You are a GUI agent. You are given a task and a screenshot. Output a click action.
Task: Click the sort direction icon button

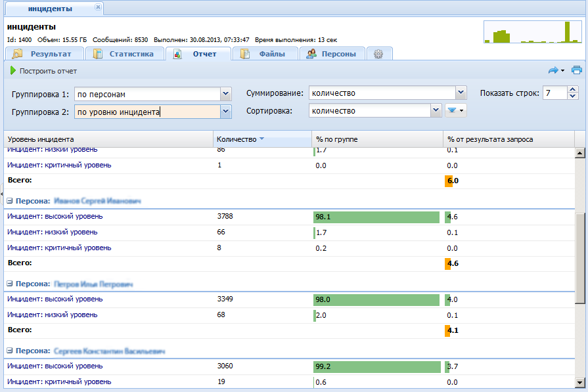click(x=455, y=111)
